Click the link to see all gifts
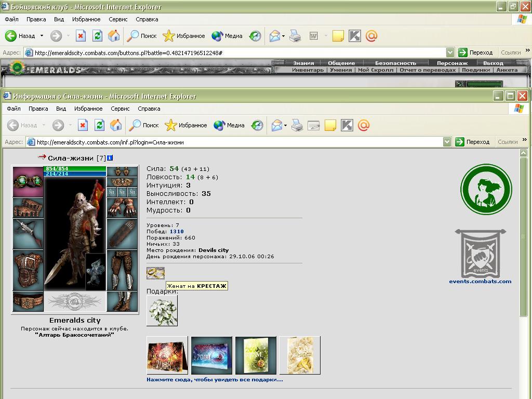The width and height of the screenshot is (532, 399). [215, 380]
